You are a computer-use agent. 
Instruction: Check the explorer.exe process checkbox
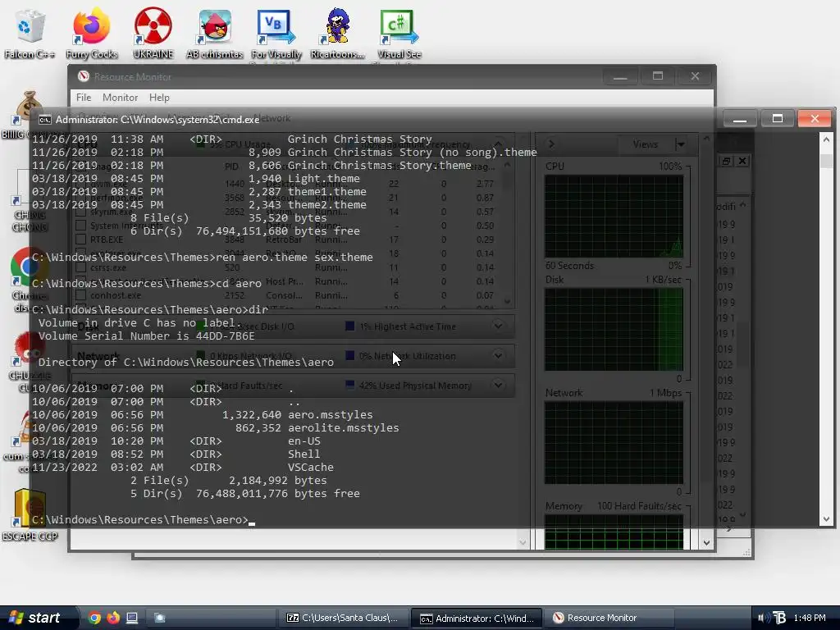pyautogui.click(x=81, y=253)
